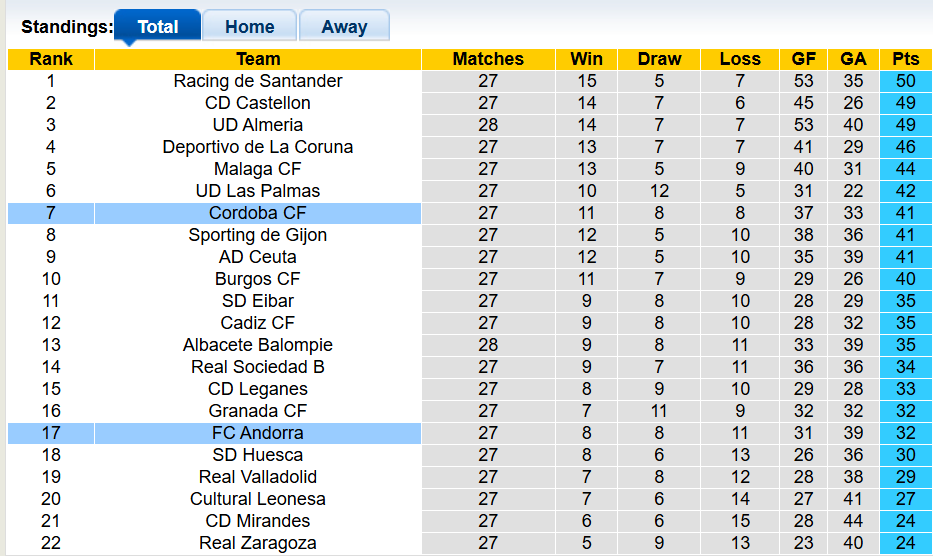
Task: Open the Sporting de Gijon team link
Action: [x=258, y=235]
